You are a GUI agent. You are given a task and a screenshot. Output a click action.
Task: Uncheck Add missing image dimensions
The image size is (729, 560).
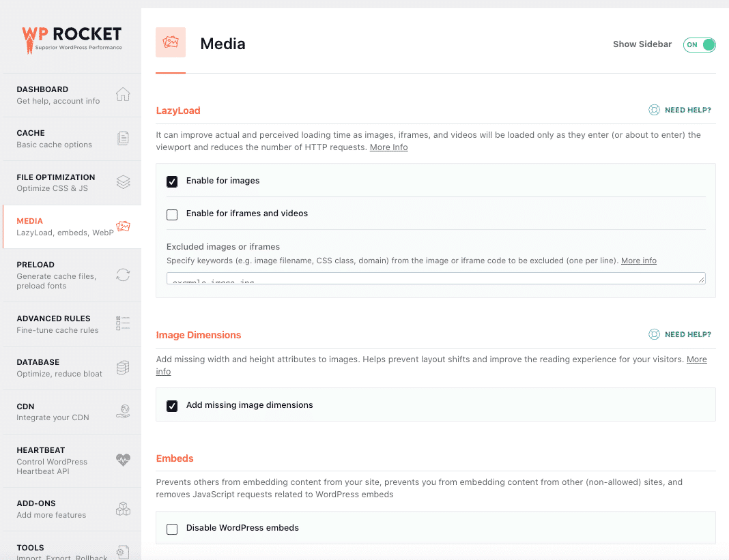pos(172,406)
